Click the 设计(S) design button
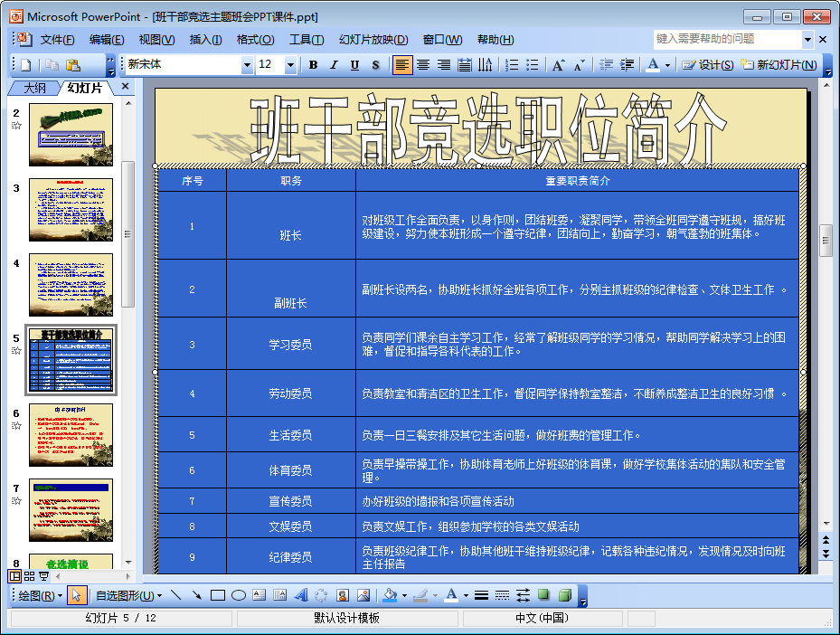Screen dimensions: 840x635 707,65
